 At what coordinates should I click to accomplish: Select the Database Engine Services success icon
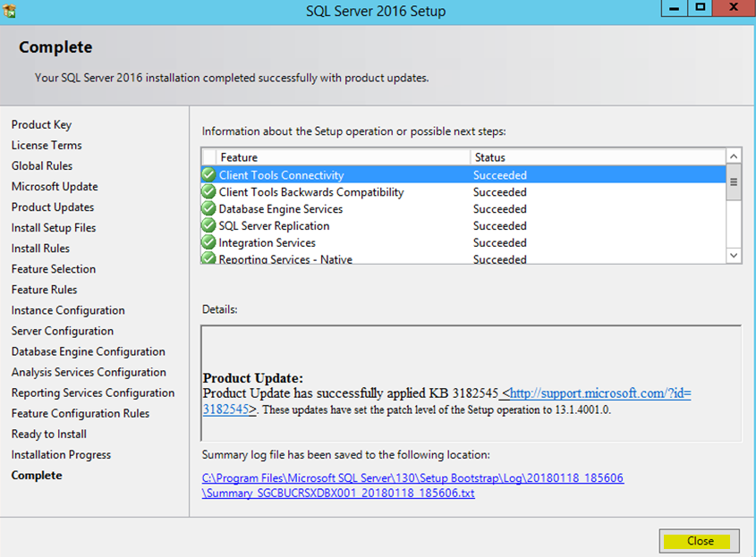click(x=208, y=208)
